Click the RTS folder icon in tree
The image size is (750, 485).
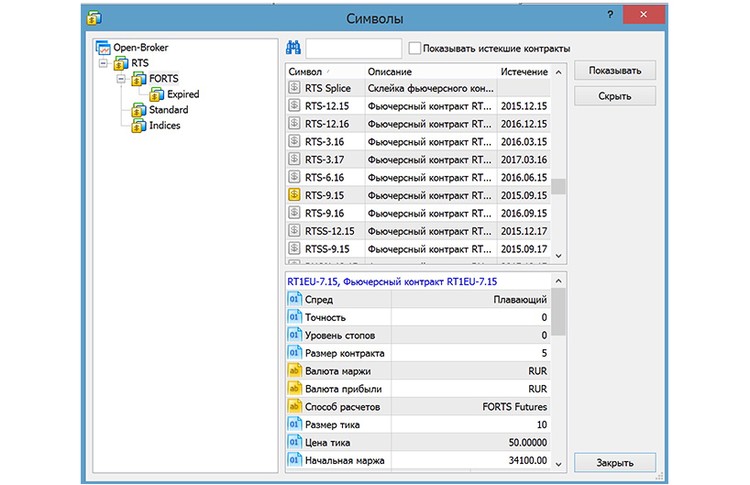click(x=121, y=63)
